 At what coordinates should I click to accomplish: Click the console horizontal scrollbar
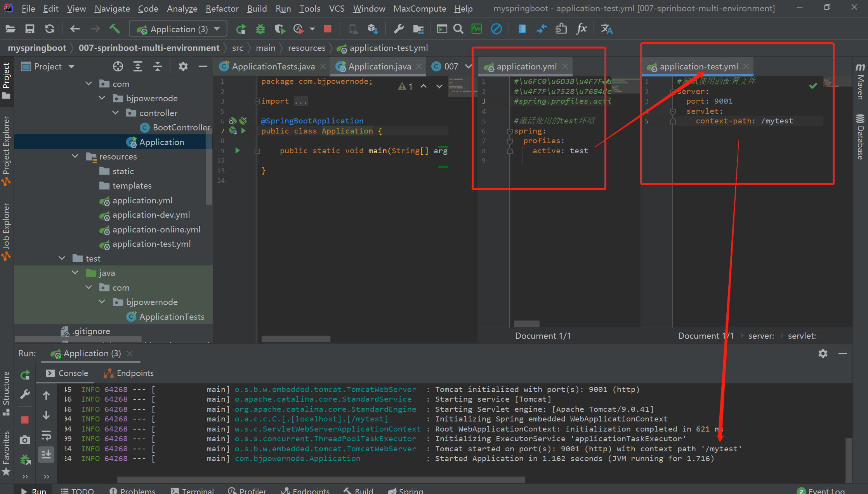coord(321,480)
